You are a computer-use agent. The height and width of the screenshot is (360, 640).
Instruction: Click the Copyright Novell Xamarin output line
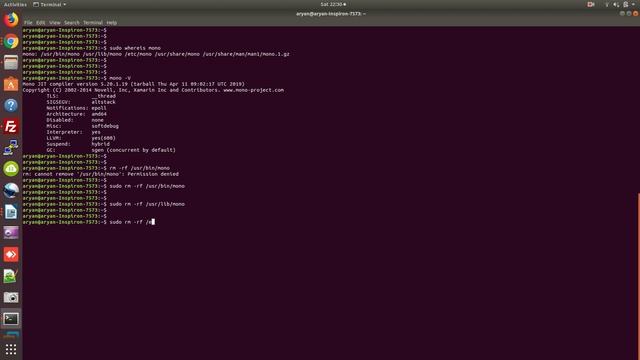(x=153, y=90)
